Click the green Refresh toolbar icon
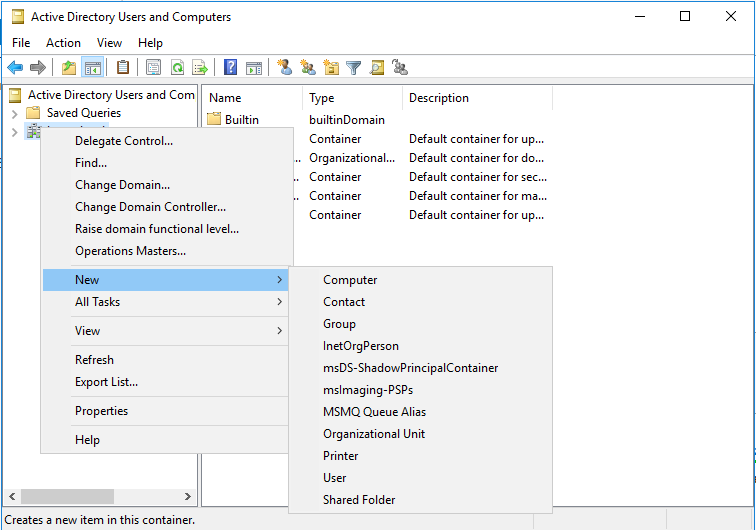This screenshot has height=530, width=756. [x=177, y=67]
